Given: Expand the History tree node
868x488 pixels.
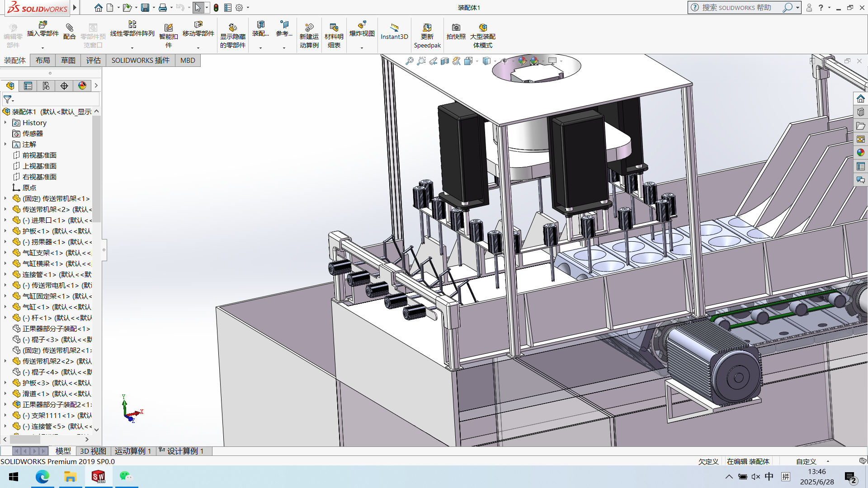Looking at the screenshot, I should click(x=5, y=122).
